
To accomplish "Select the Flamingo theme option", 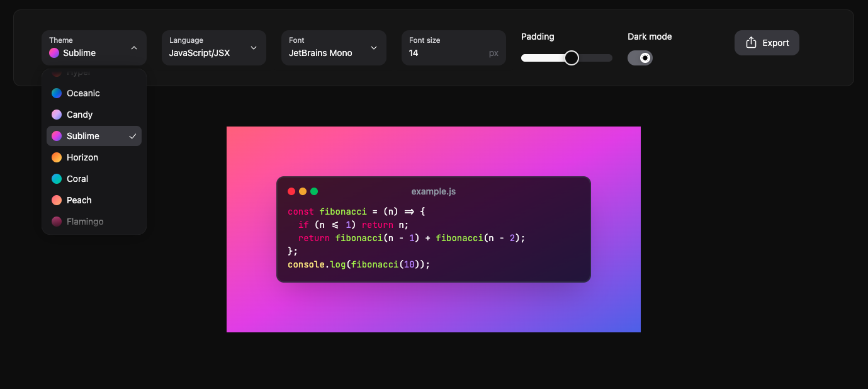I will pyautogui.click(x=94, y=222).
